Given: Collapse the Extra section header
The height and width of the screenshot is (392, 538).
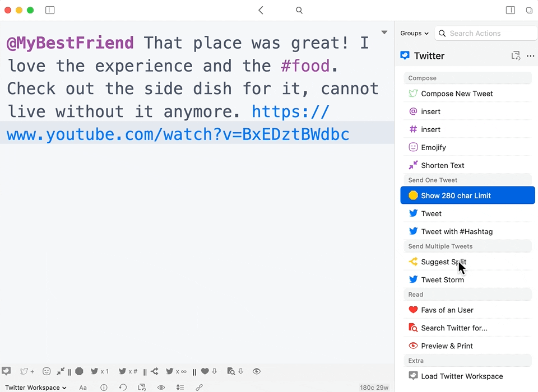Looking at the screenshot, I should point(467,361).
